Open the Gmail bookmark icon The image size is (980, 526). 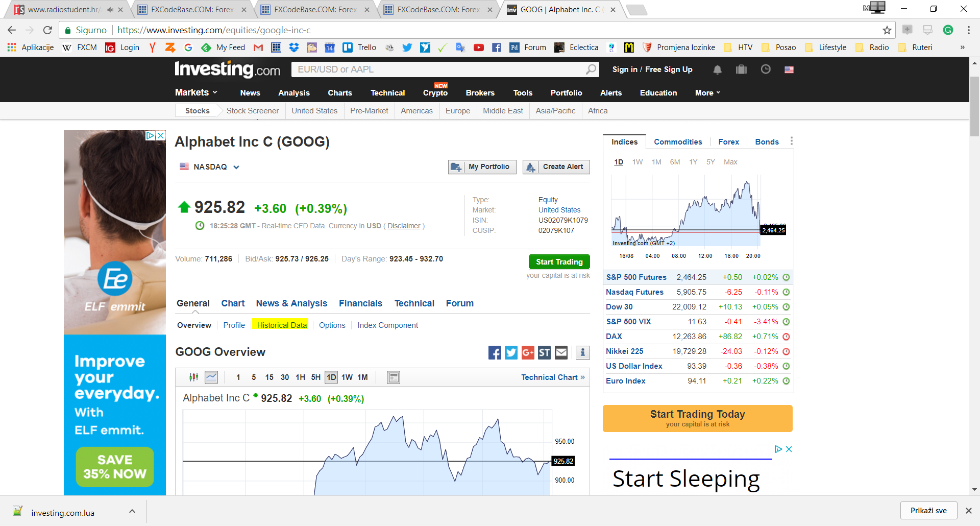click(258, 47)
